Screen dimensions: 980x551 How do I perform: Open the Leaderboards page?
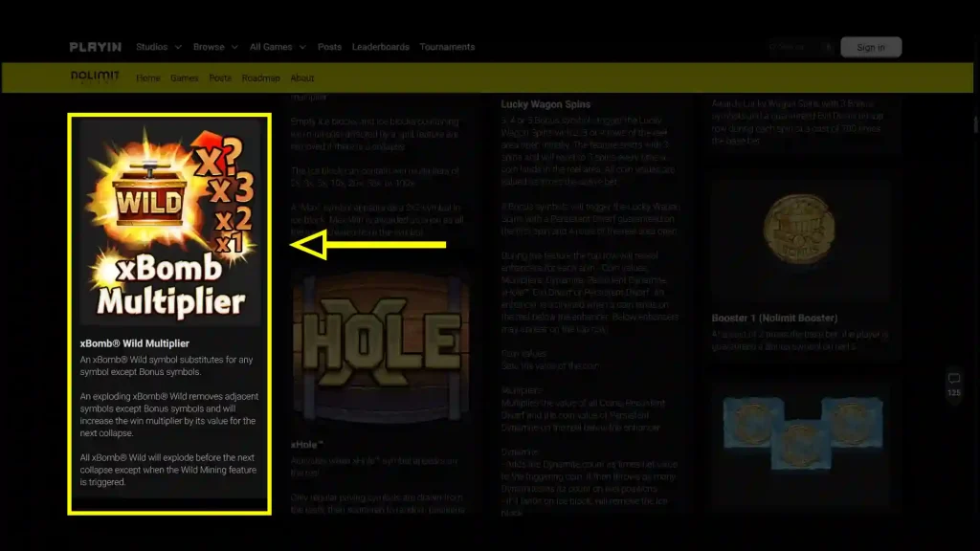click(x=381, y=47)
